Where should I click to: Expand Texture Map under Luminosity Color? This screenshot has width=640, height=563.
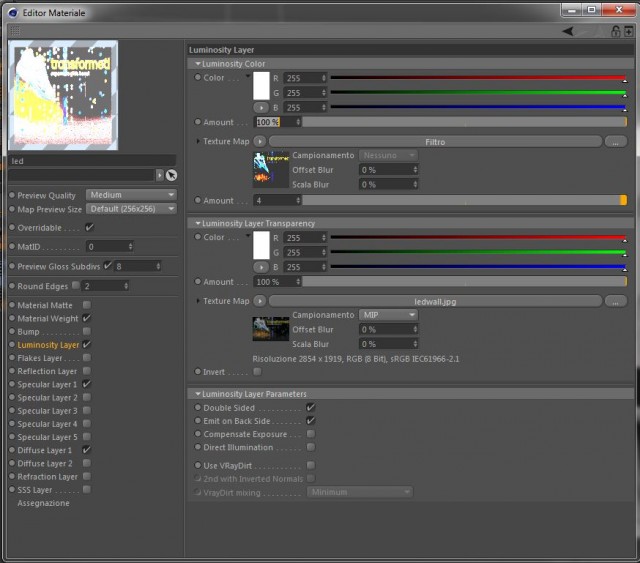point(198,141)
